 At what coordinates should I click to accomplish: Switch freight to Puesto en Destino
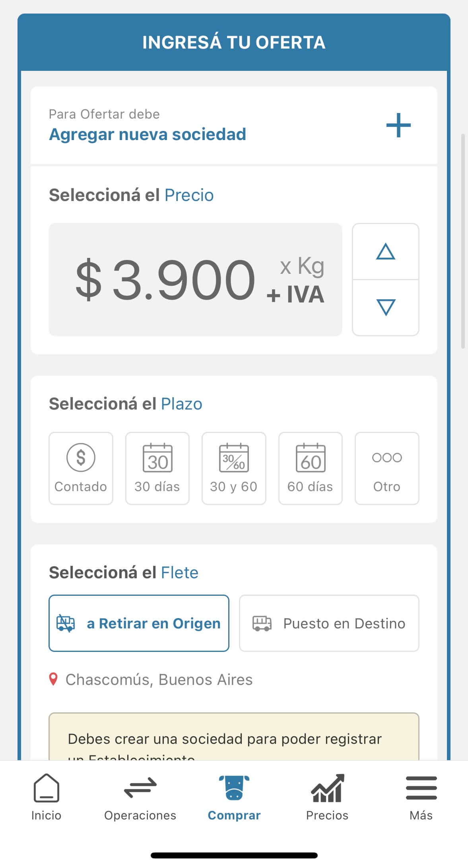point(329,623)
